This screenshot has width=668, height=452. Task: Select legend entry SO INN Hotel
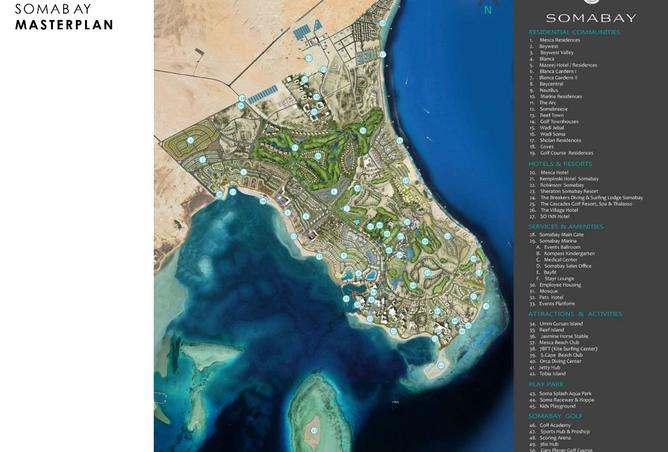point(549,216)
